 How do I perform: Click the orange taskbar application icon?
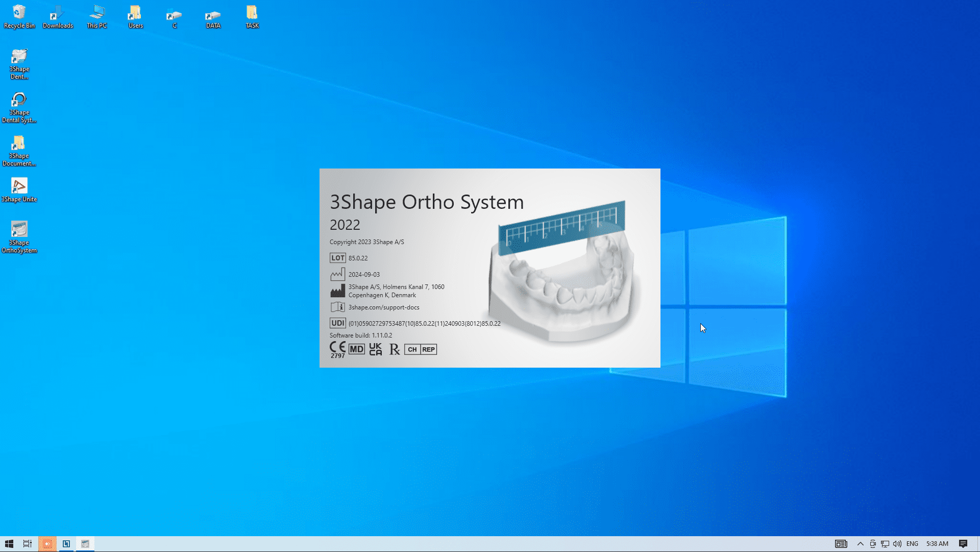[47, 544]
